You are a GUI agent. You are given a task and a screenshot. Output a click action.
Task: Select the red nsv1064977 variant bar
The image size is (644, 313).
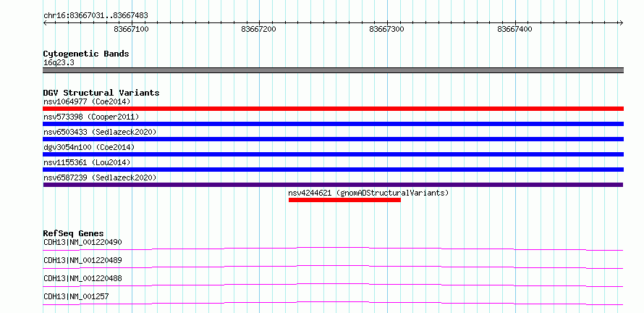pyautogui.click(x=333, y=109)
